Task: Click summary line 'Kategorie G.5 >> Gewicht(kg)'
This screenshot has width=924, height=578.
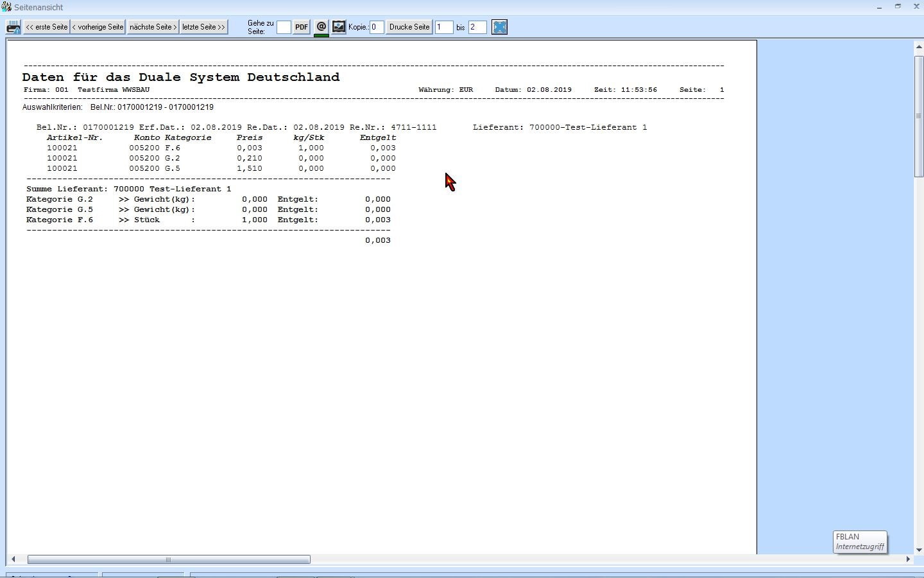Action: click(209, 209)
